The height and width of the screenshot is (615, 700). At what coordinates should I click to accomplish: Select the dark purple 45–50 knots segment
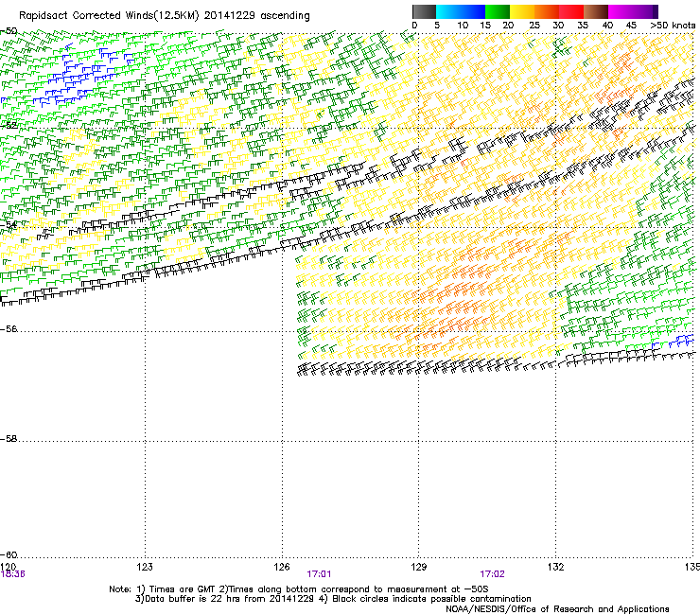(645, 11)
